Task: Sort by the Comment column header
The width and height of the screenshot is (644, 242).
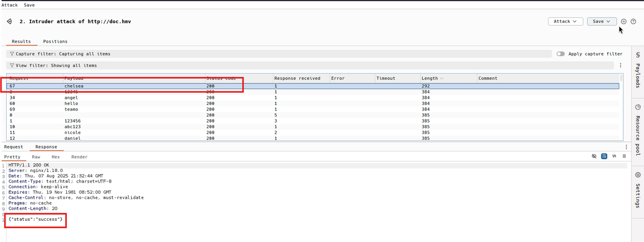Action: 548,78
